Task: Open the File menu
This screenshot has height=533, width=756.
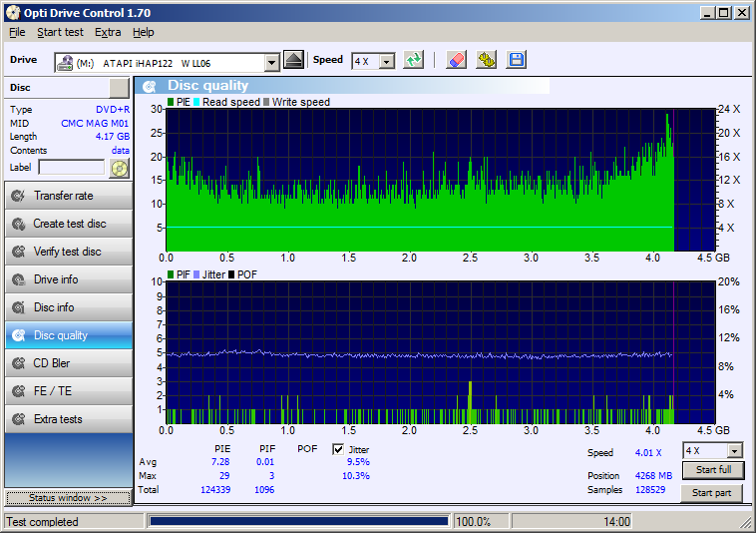Action: 17,32
